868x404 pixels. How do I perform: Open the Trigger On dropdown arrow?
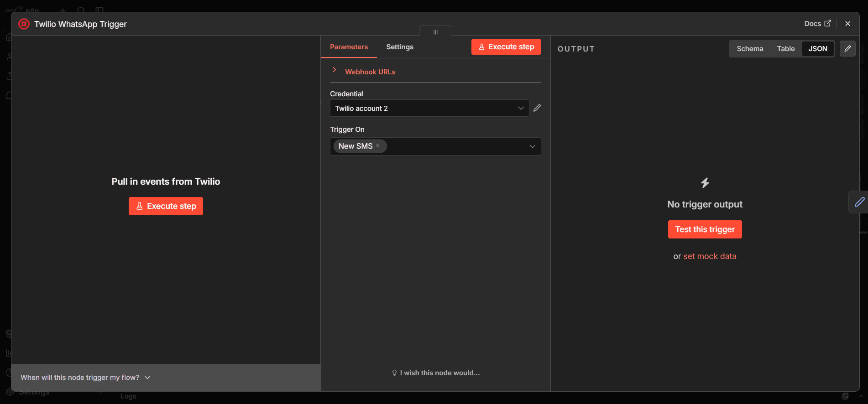click(x=532, y=146)
